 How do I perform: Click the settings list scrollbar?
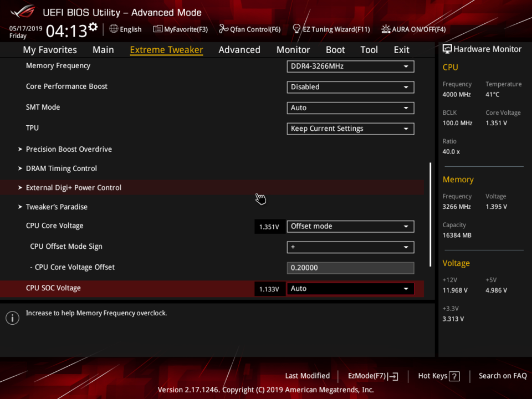[x=430, y=214]
